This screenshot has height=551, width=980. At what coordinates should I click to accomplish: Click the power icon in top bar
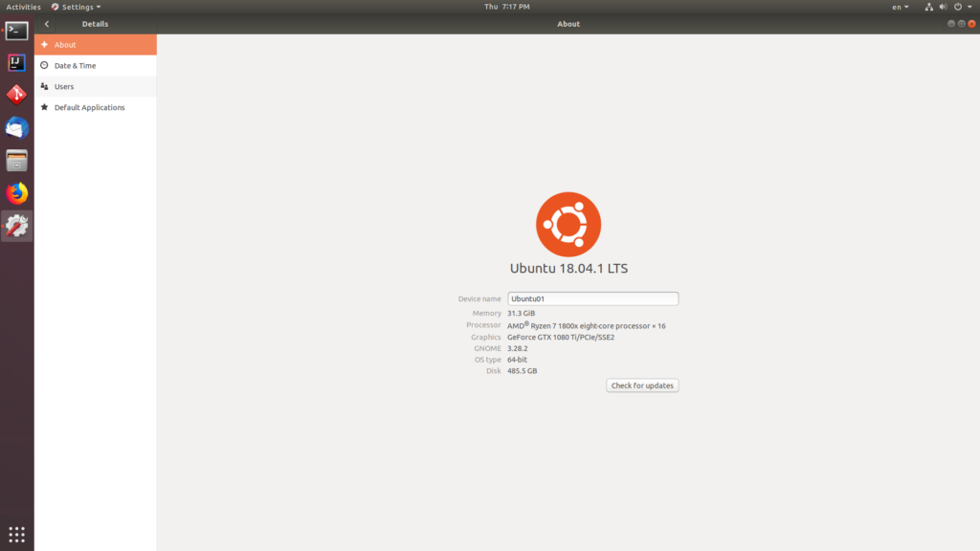[957, 7]
